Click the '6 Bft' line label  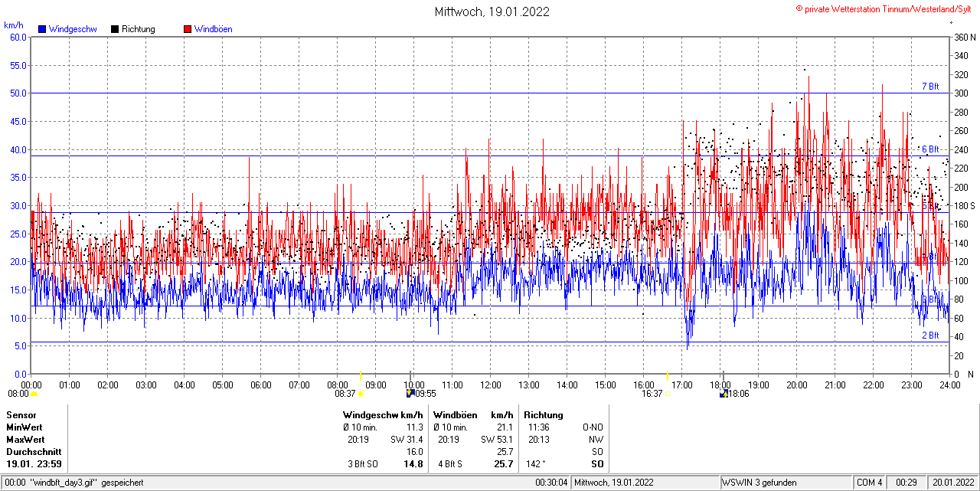(930, 149)
